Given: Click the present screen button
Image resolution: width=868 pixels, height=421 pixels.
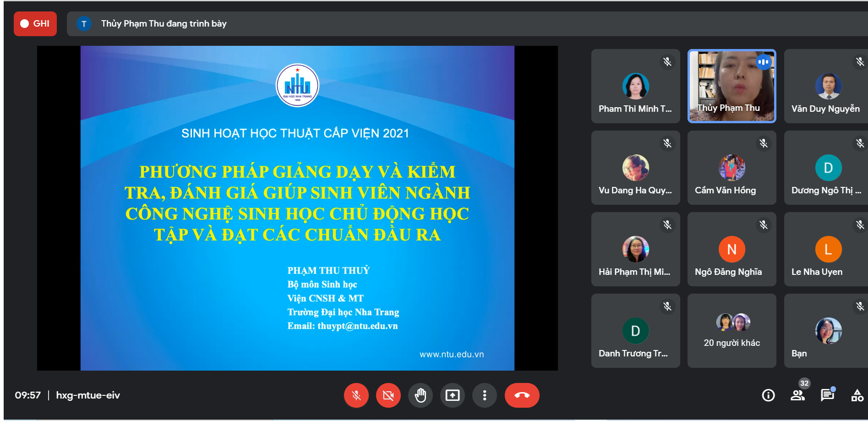Looking at the screenshot, I should pyautogui.click(x=452, y=395).
